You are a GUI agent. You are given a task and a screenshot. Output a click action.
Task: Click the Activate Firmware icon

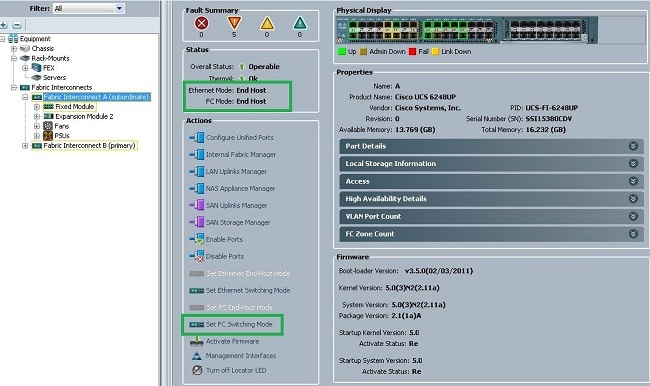point(196,341)
